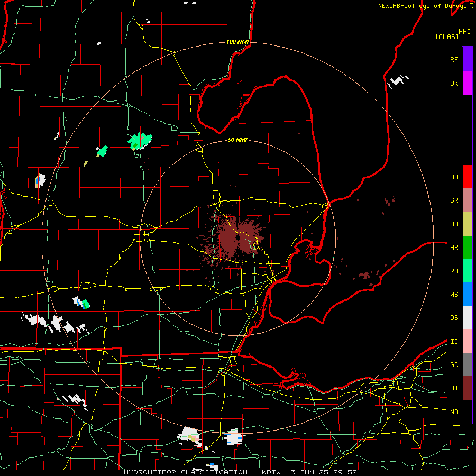This screenshot has width=476, height=476.
Task: Click the UK magenta legend swatch
Action: [x=467, y=83]
